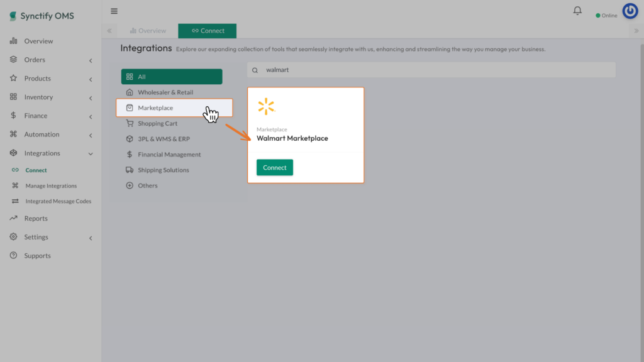Image resolution: width=644 pixels, height=362 pixels.
Task: Select the Marketplace category
Action: [x=174, y=107]
